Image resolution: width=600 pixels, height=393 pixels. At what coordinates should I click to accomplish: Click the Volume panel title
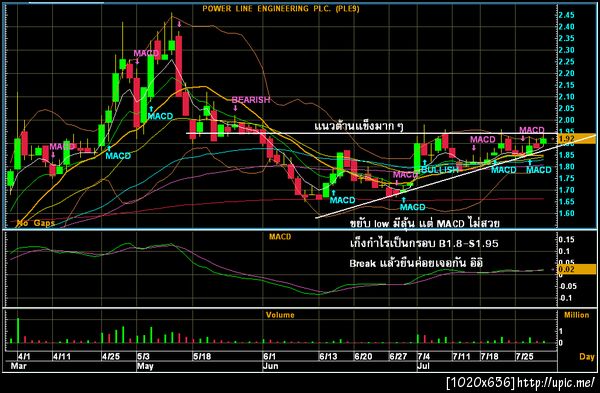(x=280, y=315)
